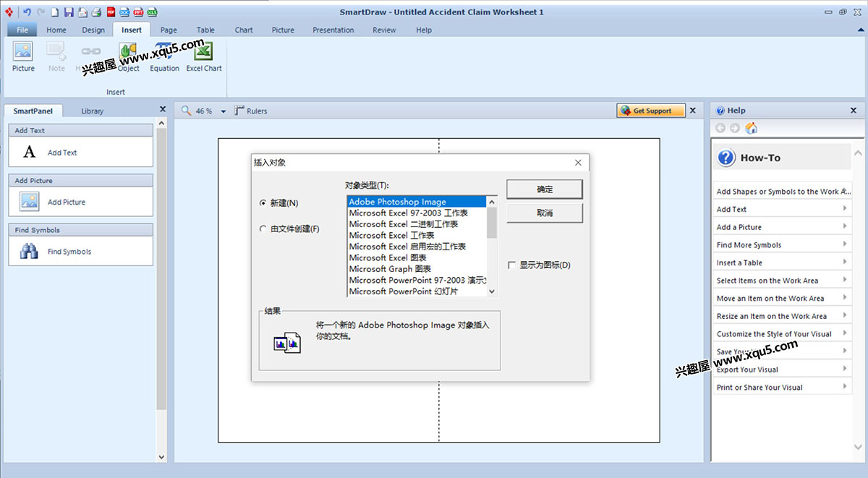Open print preview from the quick toolbar
868x478 pixels.
coord(82,12)
